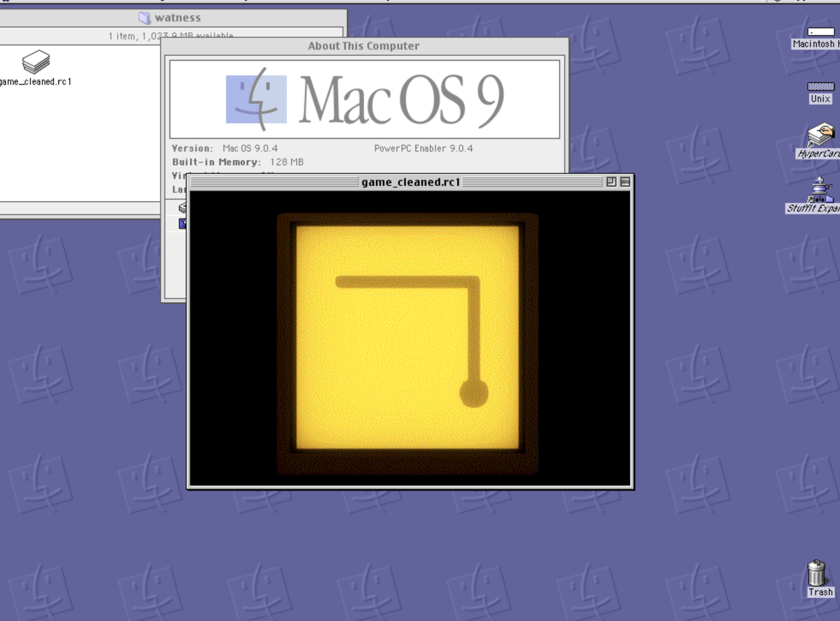
Task: Bring About This Computer window forward via title
Action: tap(363, 46)
